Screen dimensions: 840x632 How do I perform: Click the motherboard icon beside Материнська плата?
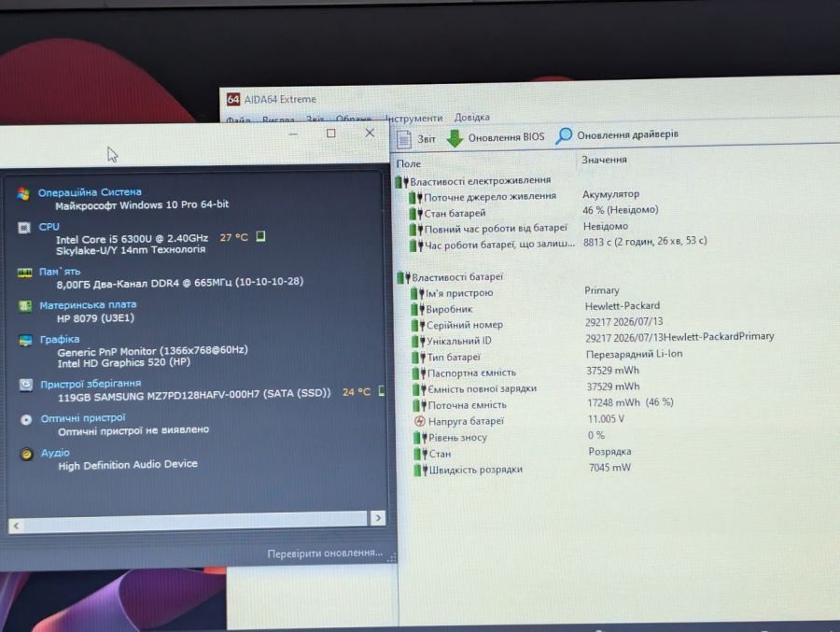25,306
